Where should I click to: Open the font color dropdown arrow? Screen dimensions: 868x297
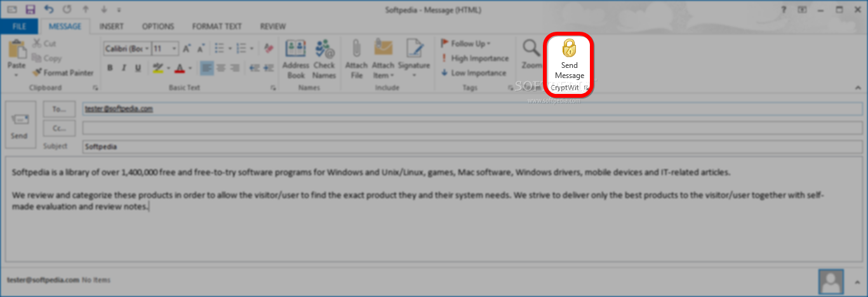[x=190, y=68]
